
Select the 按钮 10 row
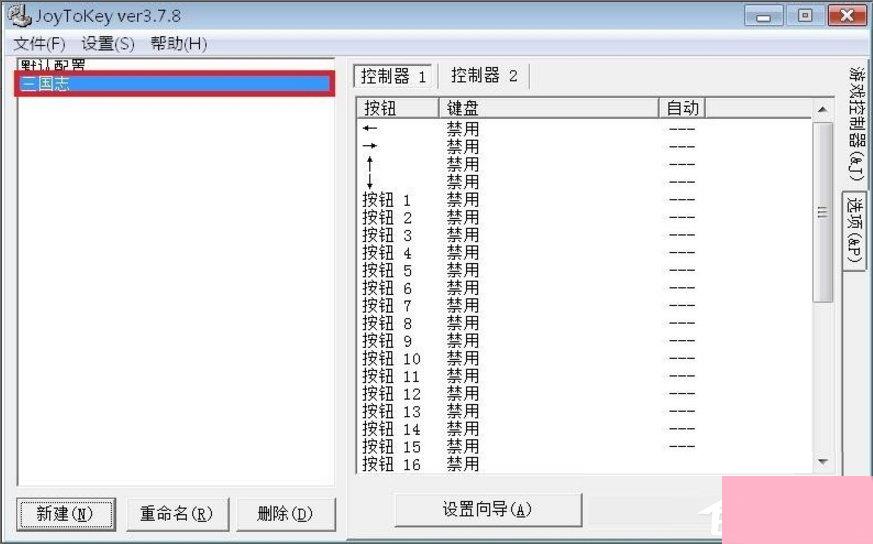[x=584, y=359]
